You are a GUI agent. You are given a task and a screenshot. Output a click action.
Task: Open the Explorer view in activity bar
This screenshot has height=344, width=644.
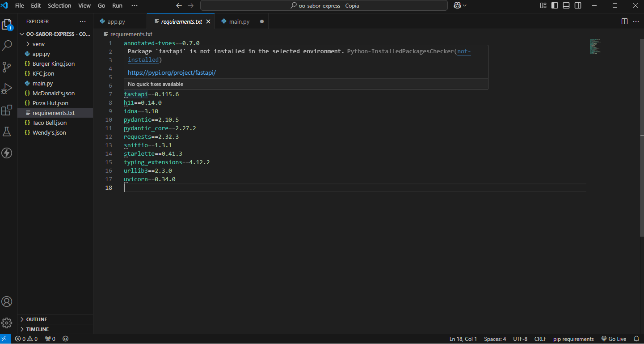(7, 24)
